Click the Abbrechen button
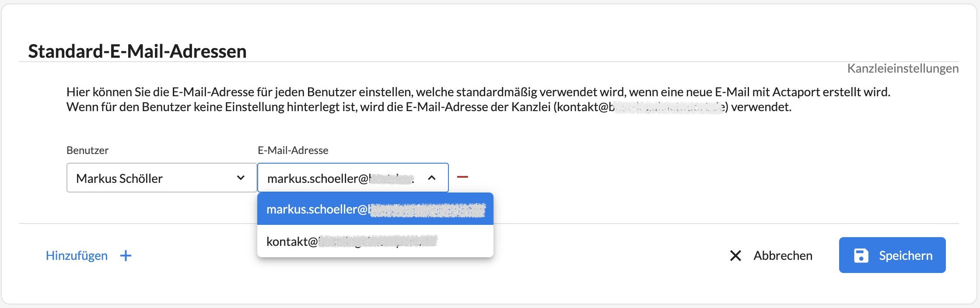 (x=771, y=255)
